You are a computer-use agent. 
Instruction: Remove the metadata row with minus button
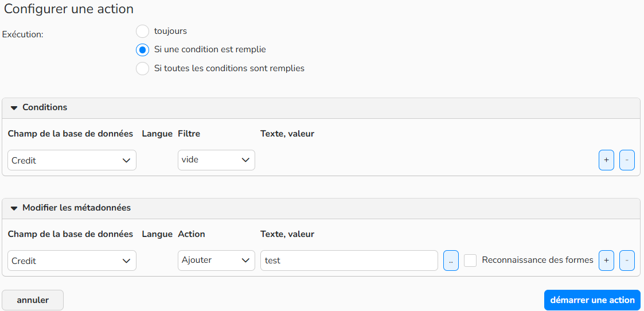[627, 261]
